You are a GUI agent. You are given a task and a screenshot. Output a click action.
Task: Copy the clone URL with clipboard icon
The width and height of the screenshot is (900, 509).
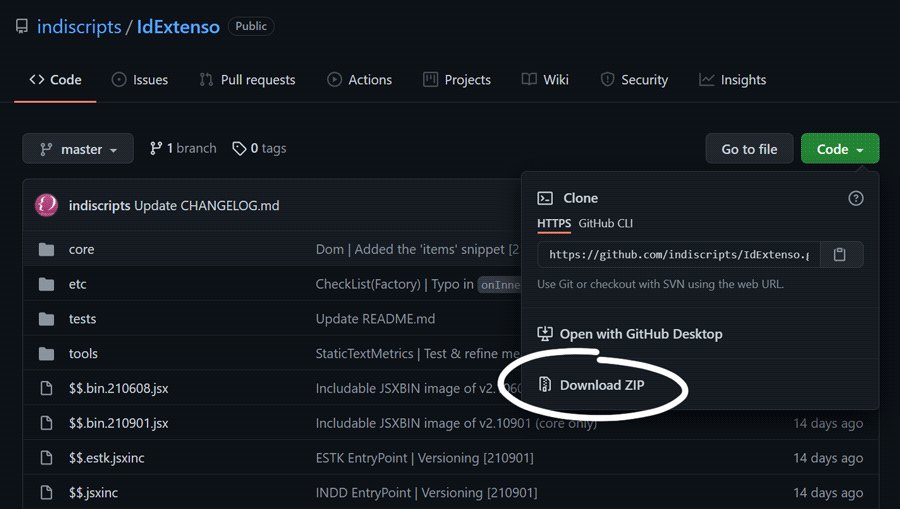840,255
